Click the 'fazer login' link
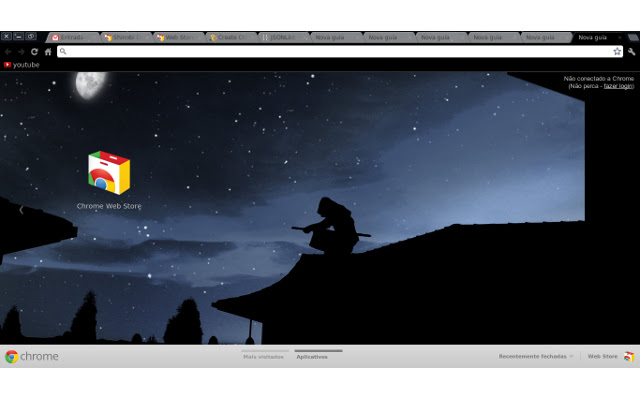Screen dimensions: 640x400 pos(618,86)
